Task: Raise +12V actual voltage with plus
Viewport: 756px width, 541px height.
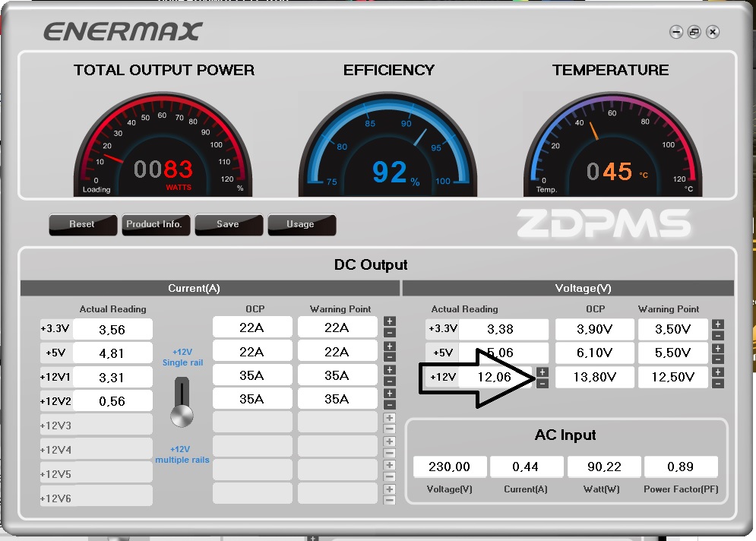Action: click(542, 372)
